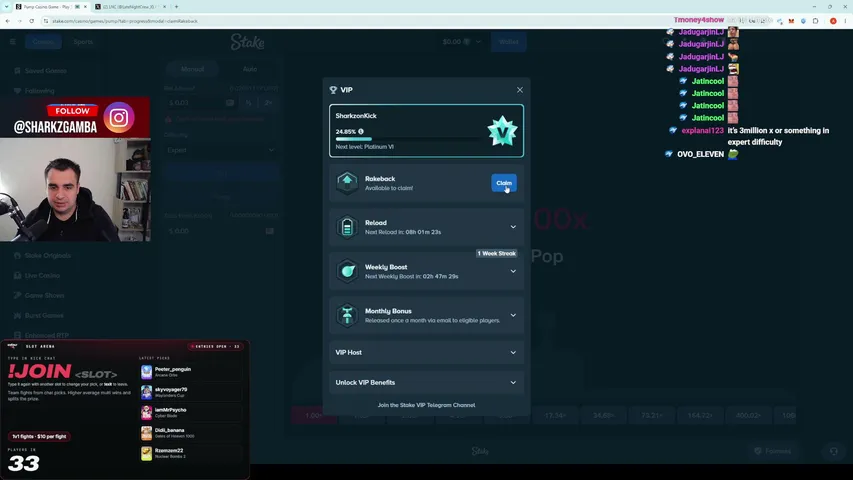Halve the bet with the ½ button

248,102
